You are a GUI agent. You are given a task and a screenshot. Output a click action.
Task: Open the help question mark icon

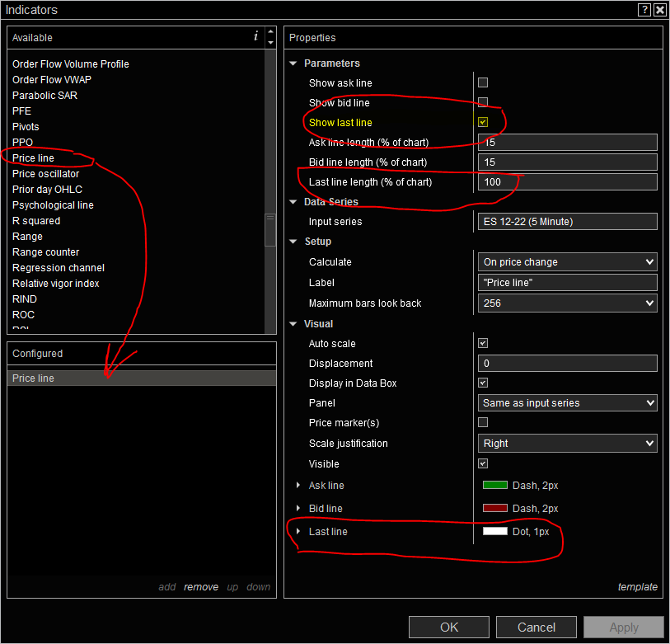pyautogui.click(x=644, y=10)
